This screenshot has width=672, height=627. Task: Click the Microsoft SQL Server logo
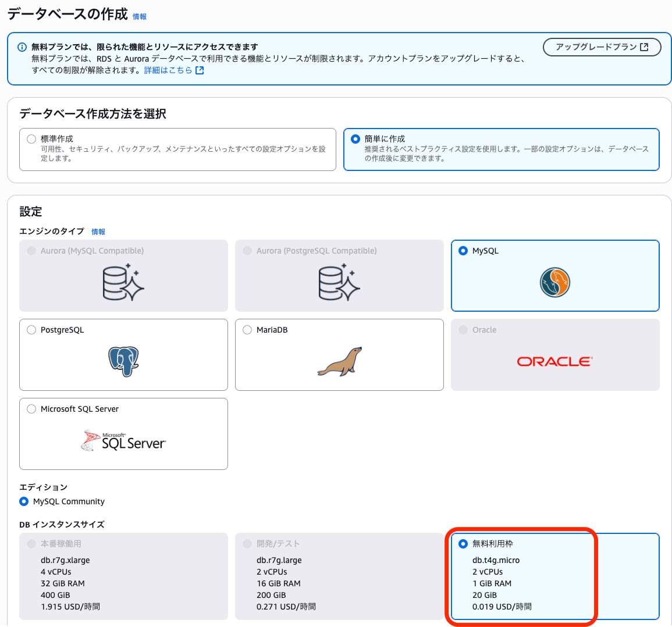[123, 440]
